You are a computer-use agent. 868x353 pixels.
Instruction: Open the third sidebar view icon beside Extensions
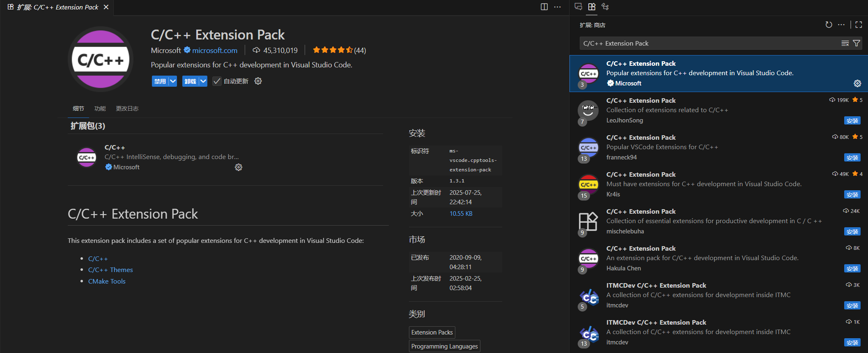point(605,7)
